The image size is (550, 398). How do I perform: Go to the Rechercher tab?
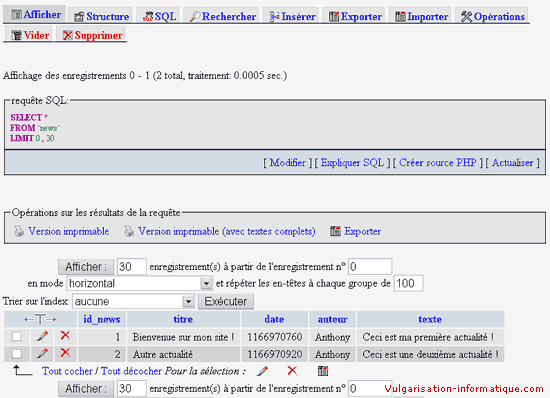pyautogui.click(x=221, y=16)
